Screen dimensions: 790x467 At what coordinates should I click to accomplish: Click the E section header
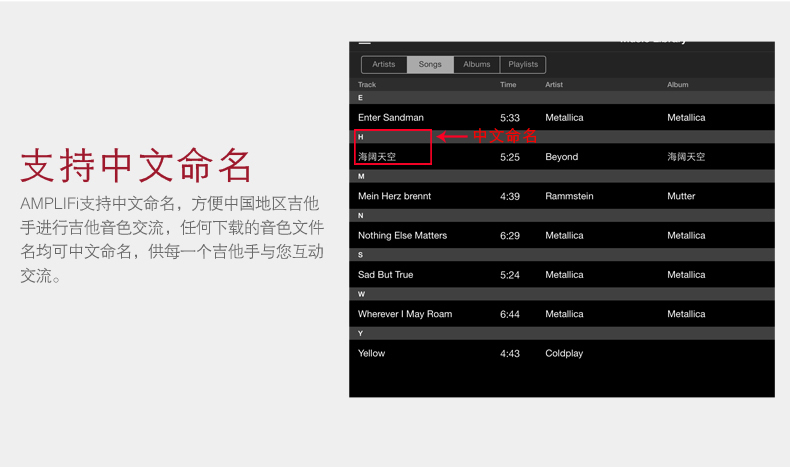[x=562, y=98]
